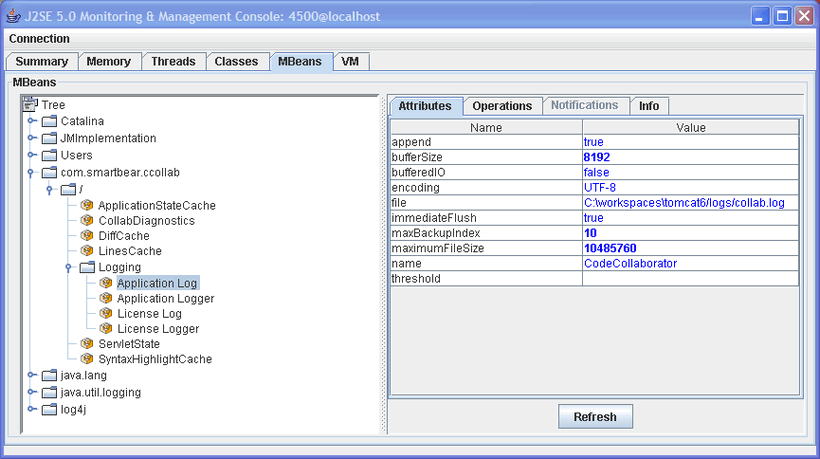Click the CollabDiagnostics bean icon
Screen dimensions: 820x459
[87, 220]
